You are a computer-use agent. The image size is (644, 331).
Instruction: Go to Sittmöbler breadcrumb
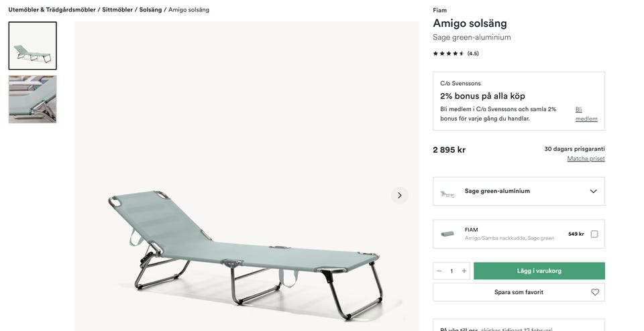click(117, 10)
